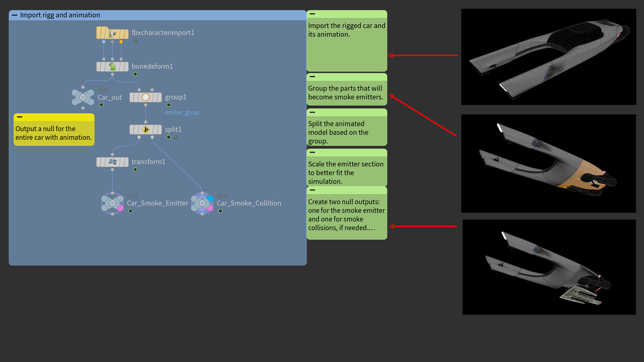The image size is (644, 362).
Task: Click the group1 node icon
Action: 146,97
